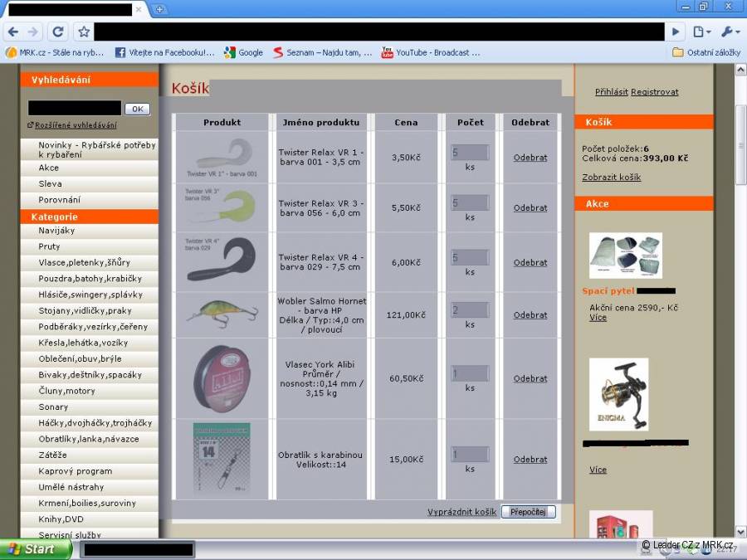Open the Sonary category
The image size is (747, 560).
click(x=90, y=407)
